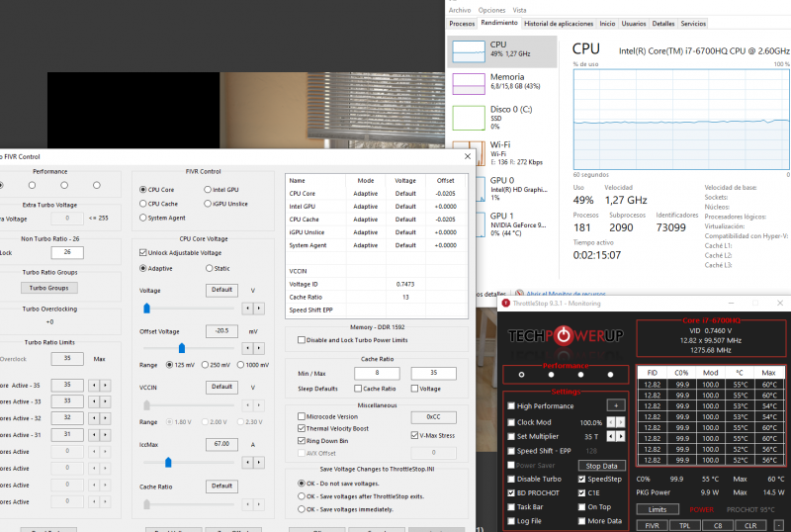Screen dimensions: 791x532
Task: Click the IccMax slider thumb
Action: [x=168, y=462]
